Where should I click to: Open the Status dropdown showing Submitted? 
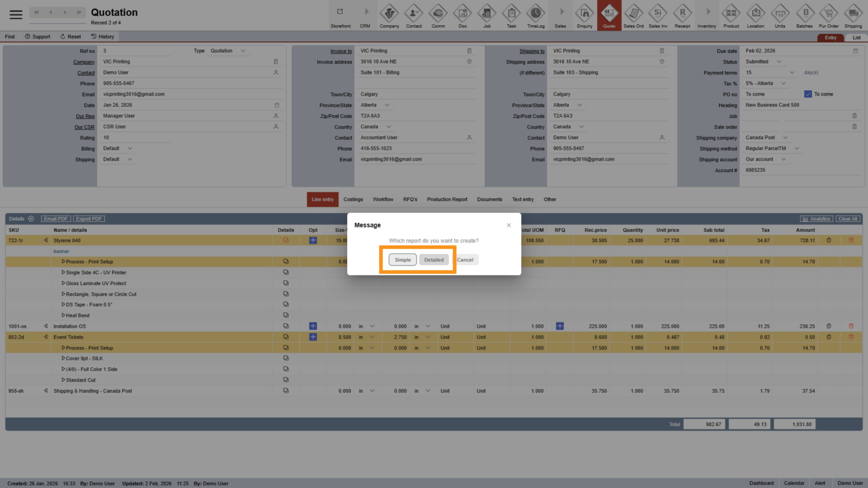point(779,62)
